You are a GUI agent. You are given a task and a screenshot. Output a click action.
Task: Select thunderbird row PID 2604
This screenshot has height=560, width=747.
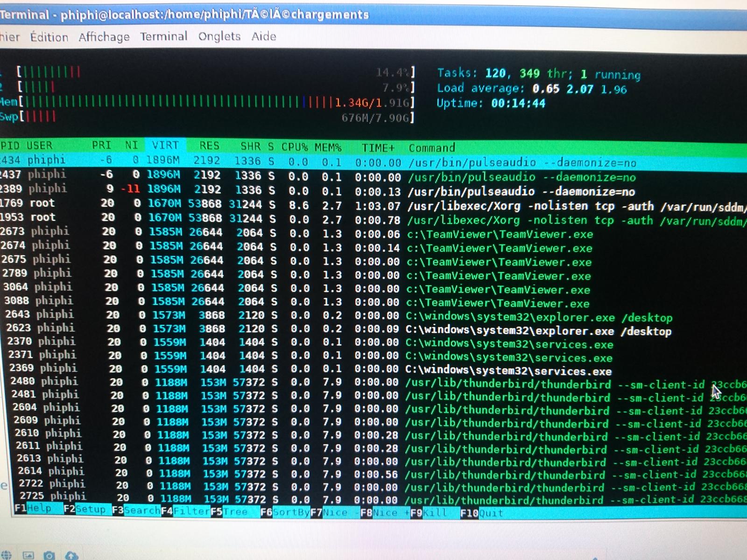point(373,409)
